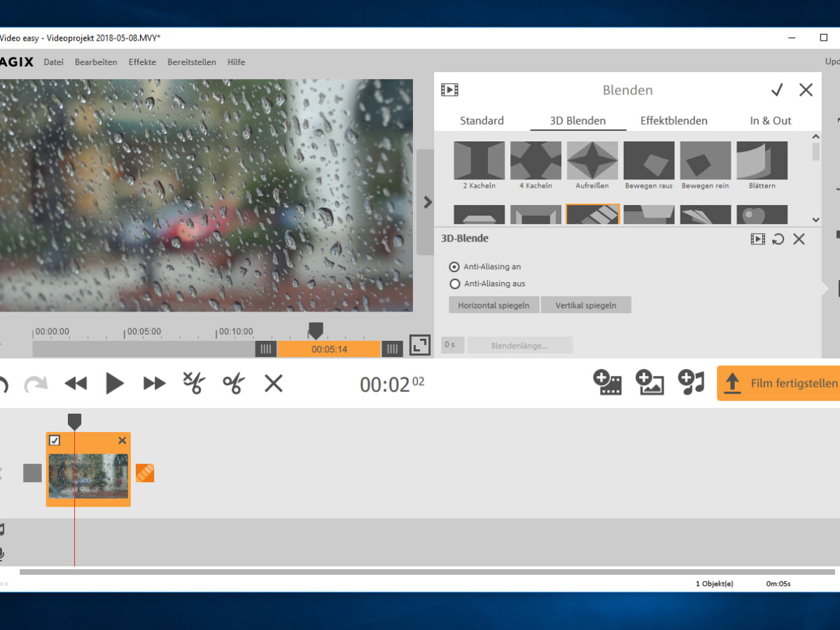Click the delete object X icon
Image resolution: width=840 pixels, height=630 pixels.
(273, 383)
